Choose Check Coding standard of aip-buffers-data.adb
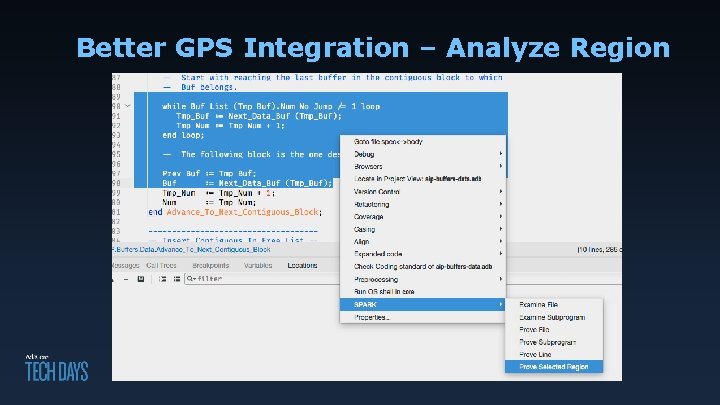 point(423,267)
